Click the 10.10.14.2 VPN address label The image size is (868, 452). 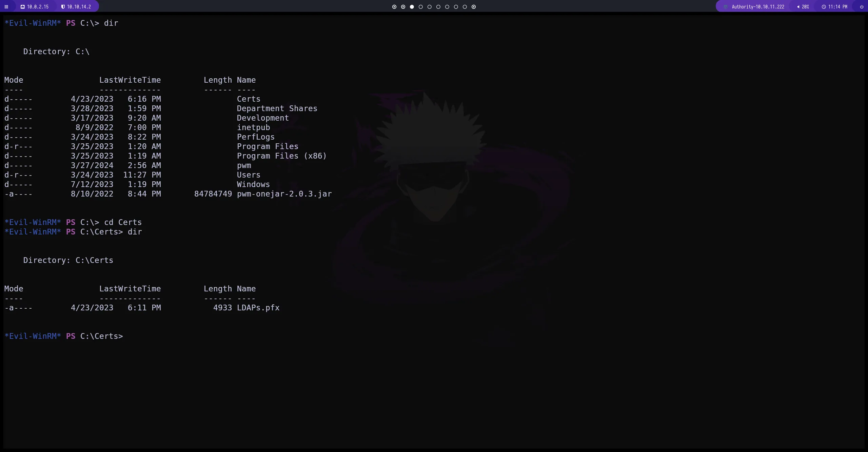79,7
